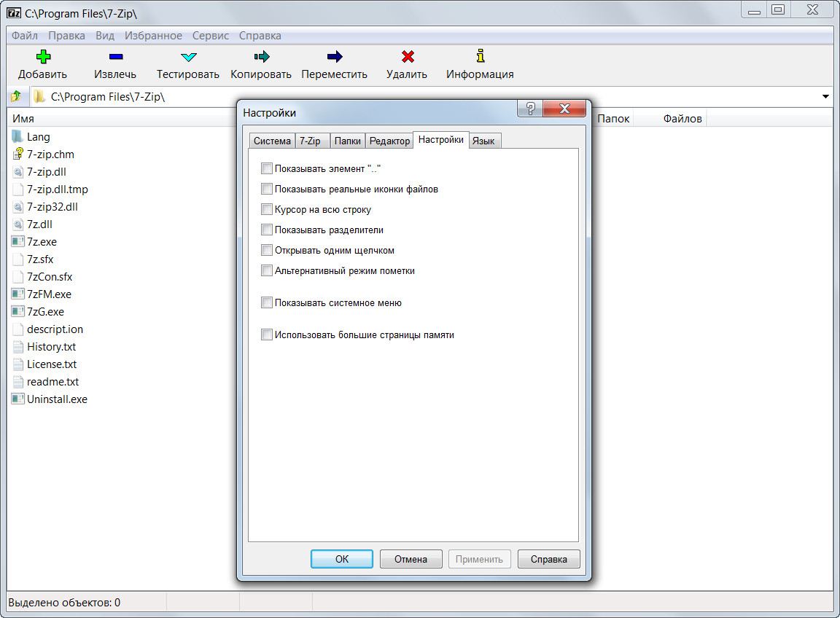The height and width of the screenshot is (618, 840).
Task: Enable Показывать реальные иконки файлов
Action: 266,189
